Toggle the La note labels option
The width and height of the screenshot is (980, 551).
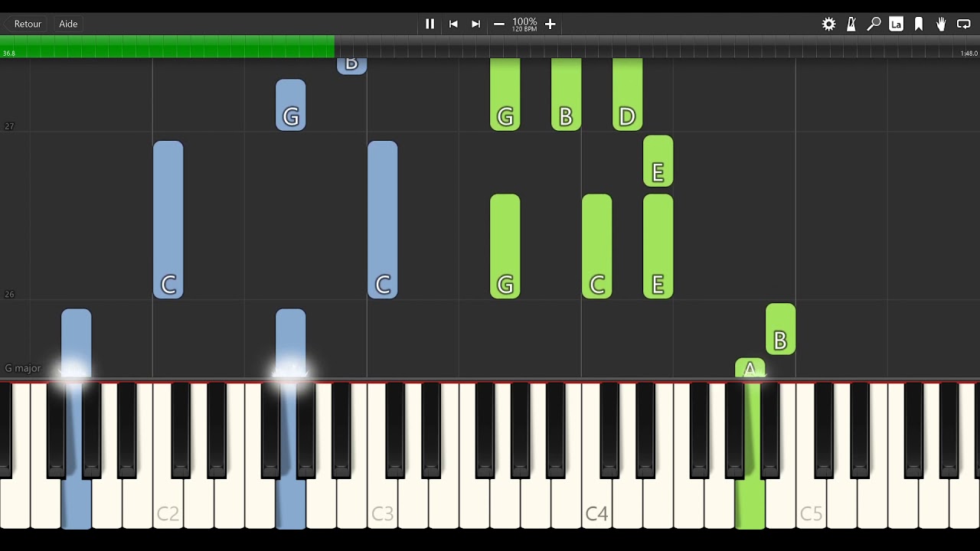click(896, 24)
